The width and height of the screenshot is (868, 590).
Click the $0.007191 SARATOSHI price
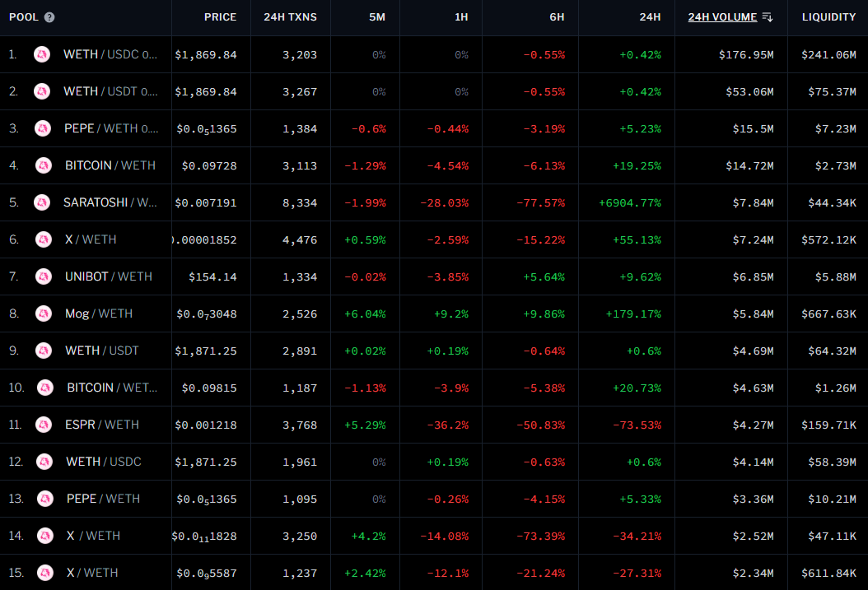(x=206, y=203)
